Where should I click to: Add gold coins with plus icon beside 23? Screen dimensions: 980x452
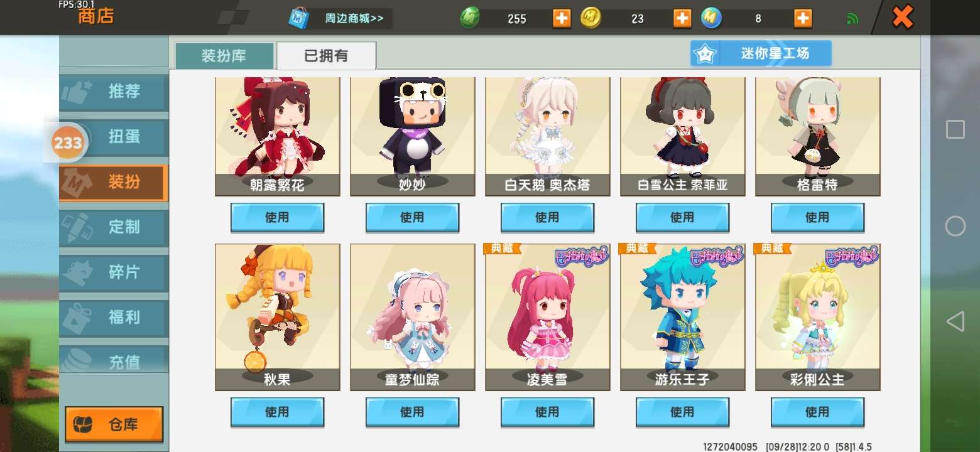(682, 18)
